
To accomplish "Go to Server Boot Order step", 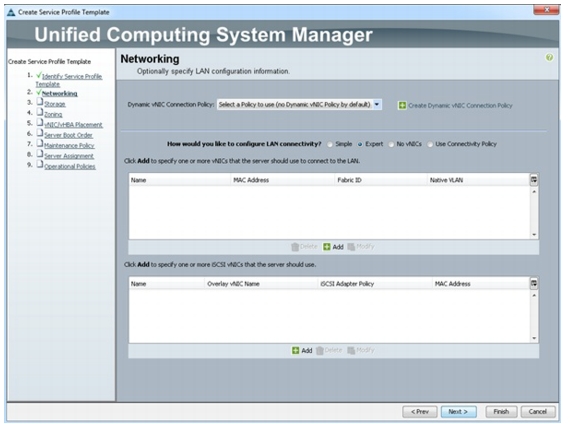I will (68, 135).
